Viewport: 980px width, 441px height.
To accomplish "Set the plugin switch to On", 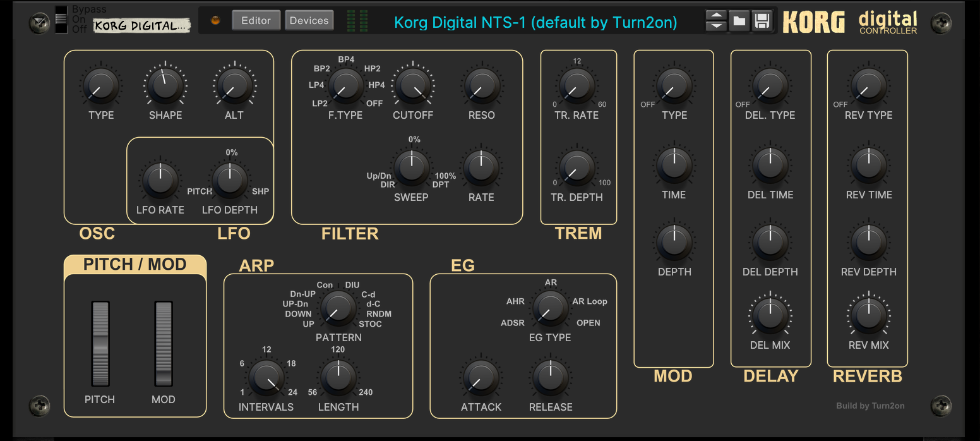I will [61, 18].
